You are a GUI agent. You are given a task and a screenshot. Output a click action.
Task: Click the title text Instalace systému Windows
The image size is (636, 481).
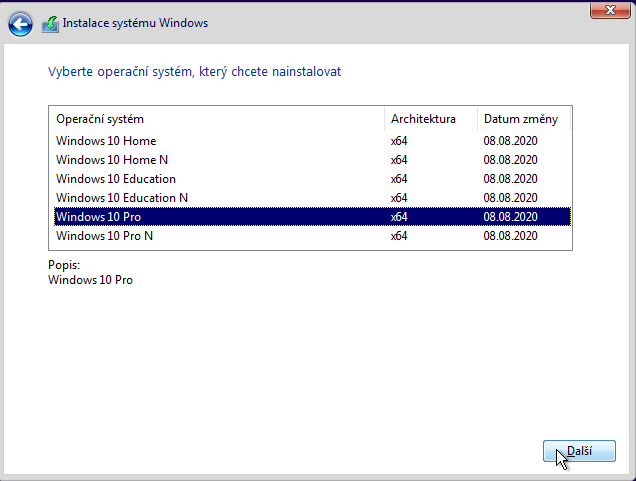pyautogui.click(x=136, y=21)
